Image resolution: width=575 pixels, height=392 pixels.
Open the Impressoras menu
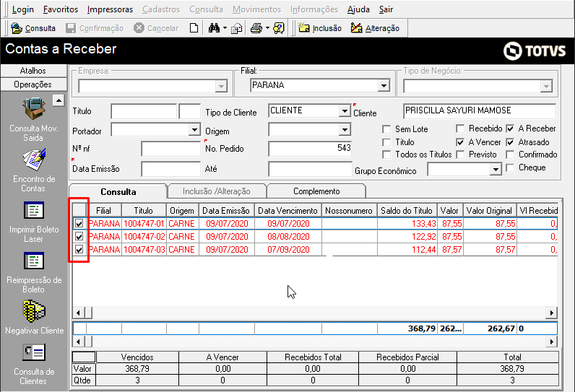pos(110,9)
